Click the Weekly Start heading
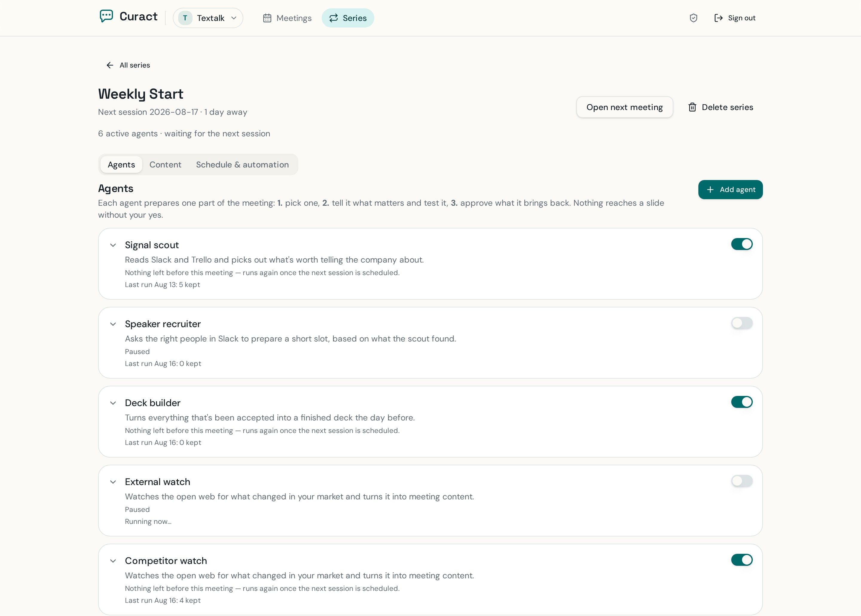This screenshot has height=616, width=861. (141, 94)
